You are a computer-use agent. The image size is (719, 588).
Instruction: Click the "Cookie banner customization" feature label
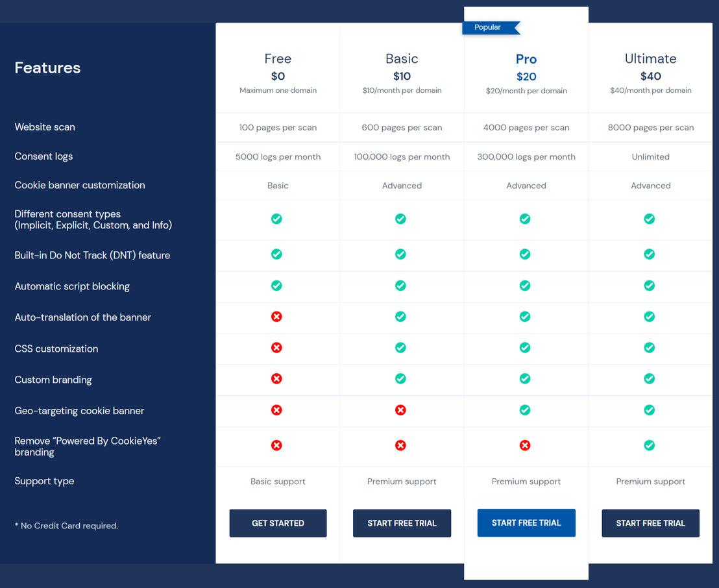[80, 186]
